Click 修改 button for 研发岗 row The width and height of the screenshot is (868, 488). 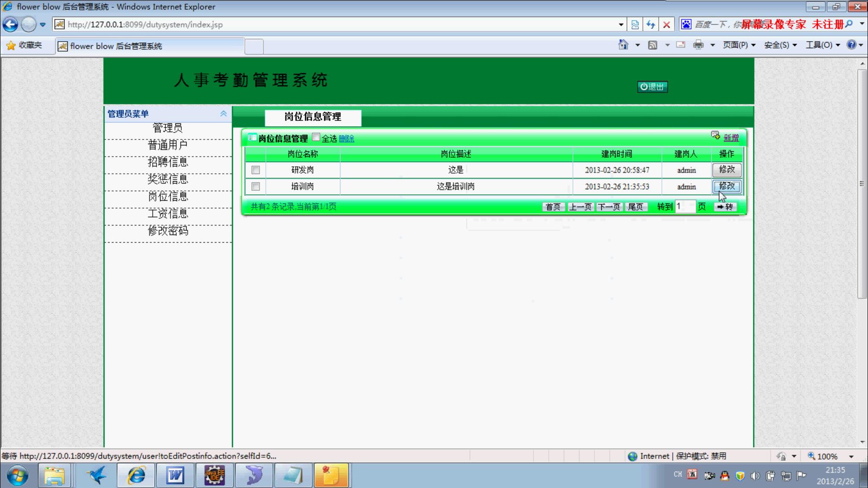[x=727, y=169]
